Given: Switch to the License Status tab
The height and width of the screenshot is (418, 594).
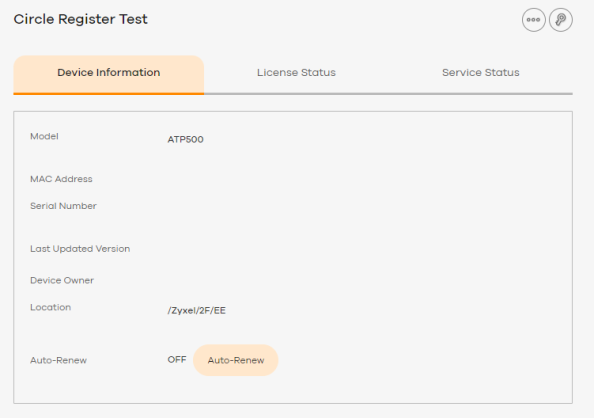Looking at the screenshot, I should click(x=296, y=72).
